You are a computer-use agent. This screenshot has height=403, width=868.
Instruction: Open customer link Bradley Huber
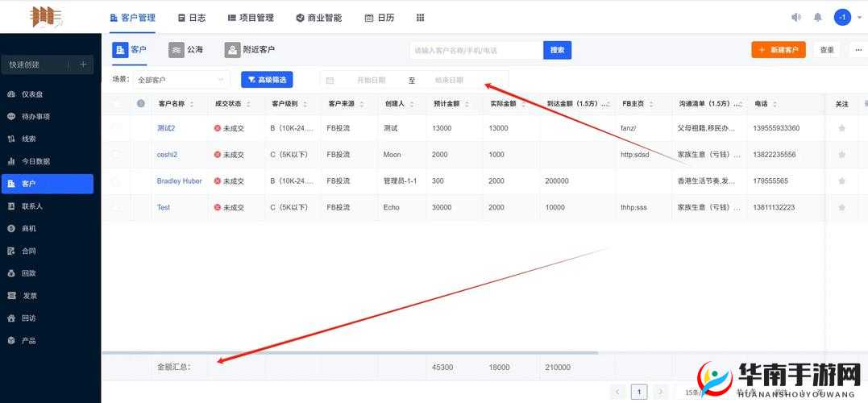[x=180, y=181]
